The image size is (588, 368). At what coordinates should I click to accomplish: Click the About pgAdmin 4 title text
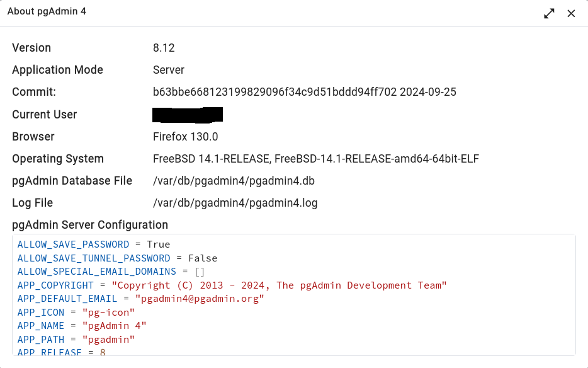(x=47, y=12)
